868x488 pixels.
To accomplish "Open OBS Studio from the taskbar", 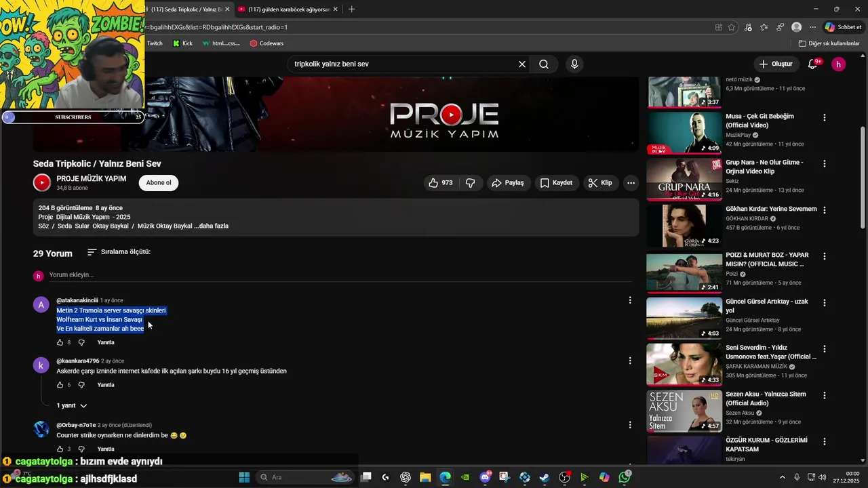I will coord(564,477).
